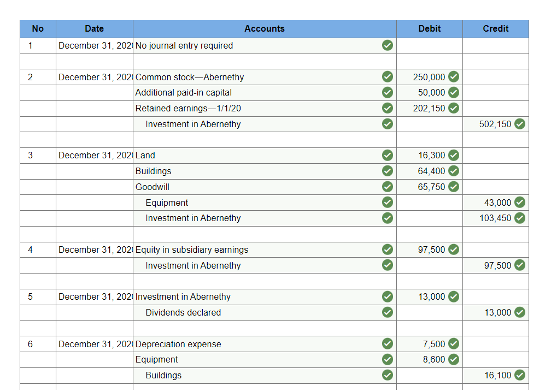Click checkmark beside Depreciation expense
557x392 pixels.
(387, 343)
